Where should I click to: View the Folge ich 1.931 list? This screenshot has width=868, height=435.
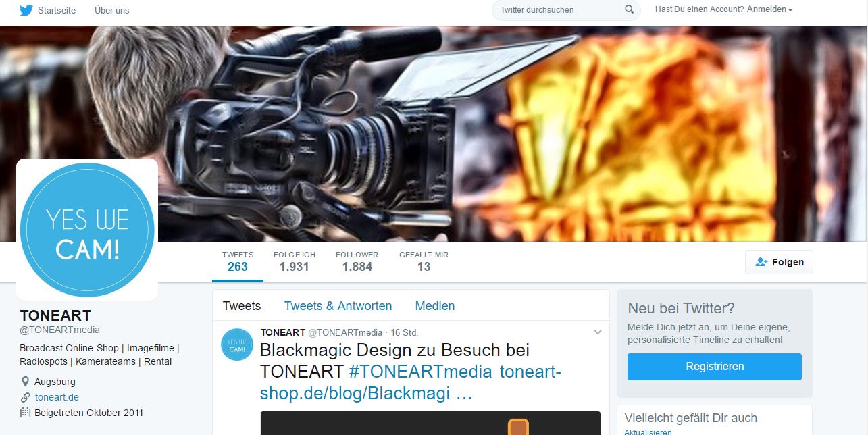click(x=295, y=261)
